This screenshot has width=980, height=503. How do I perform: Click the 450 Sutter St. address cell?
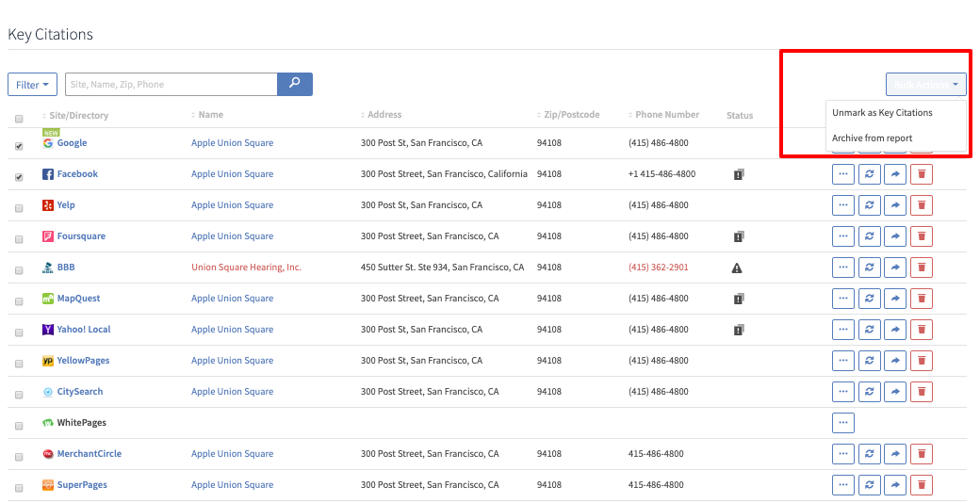(x=443, y=268)
